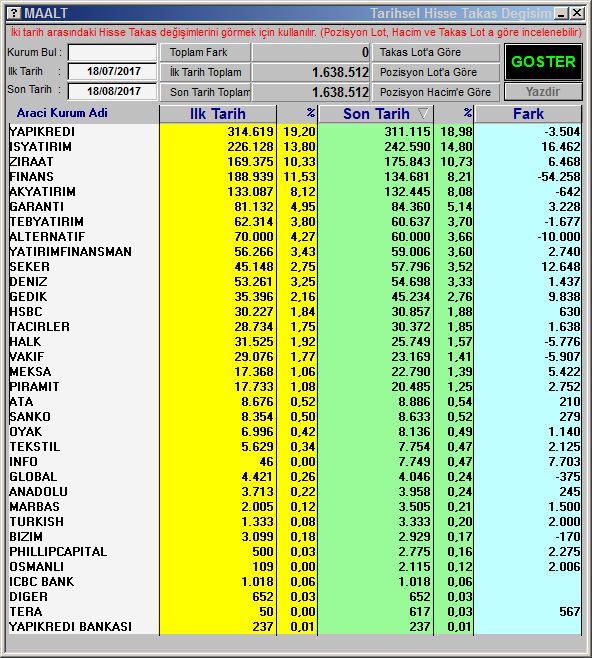Screen dimensions: 592x658
Task: Minimize the MAALT window
Action: tap(561, 13)
